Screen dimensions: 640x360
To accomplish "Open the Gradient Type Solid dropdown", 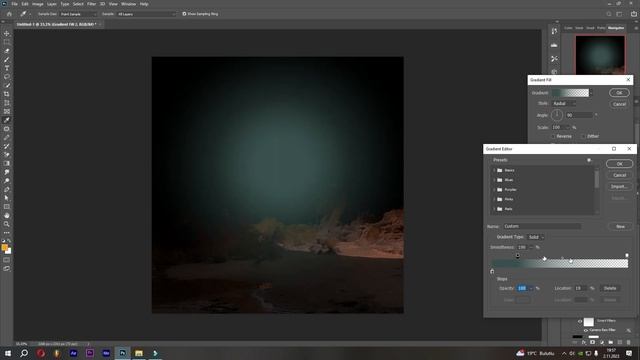I will 536,237.
